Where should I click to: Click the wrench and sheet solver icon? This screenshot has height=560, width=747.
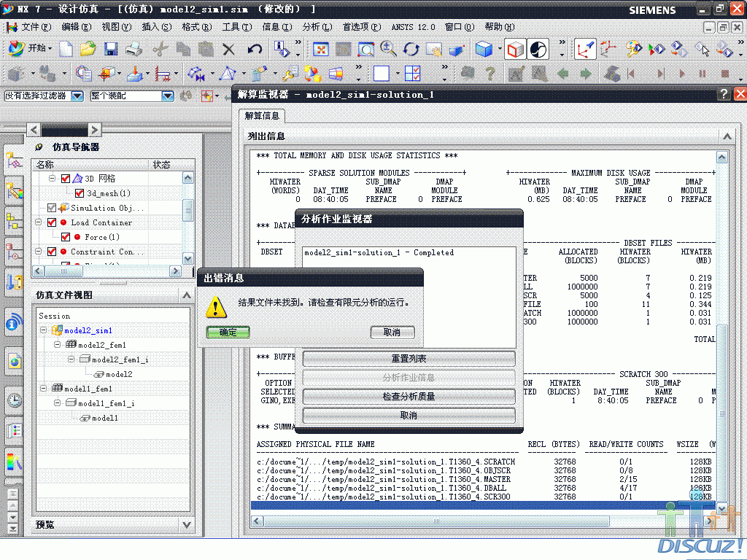(290, 74)
